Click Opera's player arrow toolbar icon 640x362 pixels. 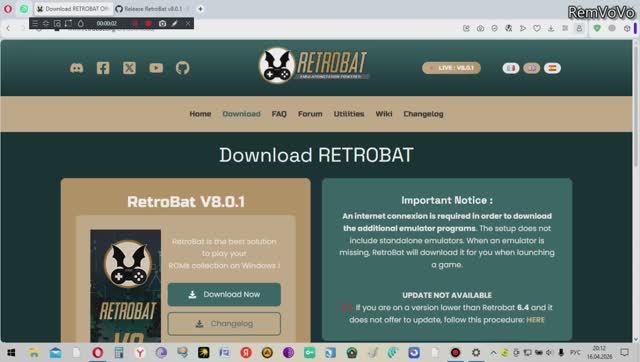point(522,28)
